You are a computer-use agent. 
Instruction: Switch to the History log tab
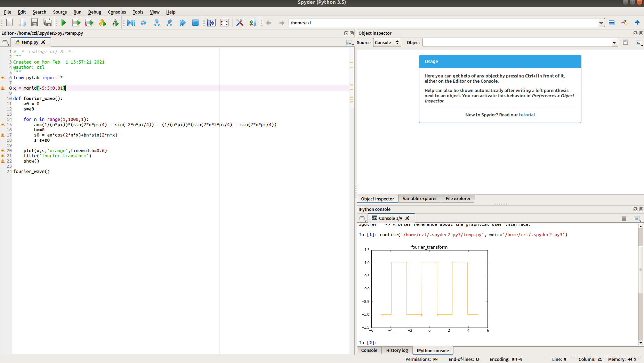pos(397,350)
